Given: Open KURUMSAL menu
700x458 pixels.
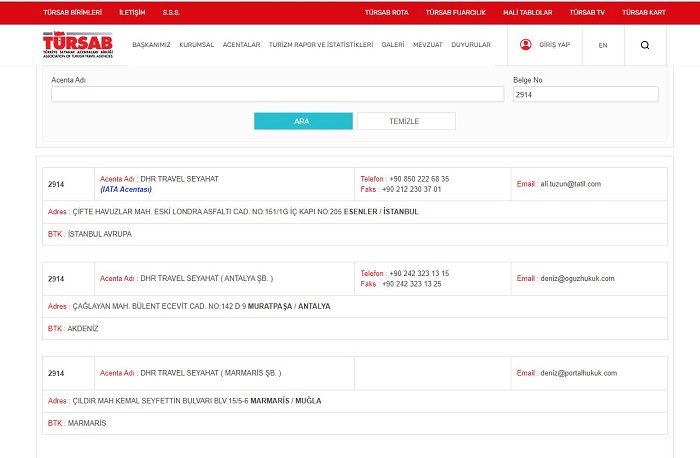Looking at the screenshot, I should coord(196,45).
